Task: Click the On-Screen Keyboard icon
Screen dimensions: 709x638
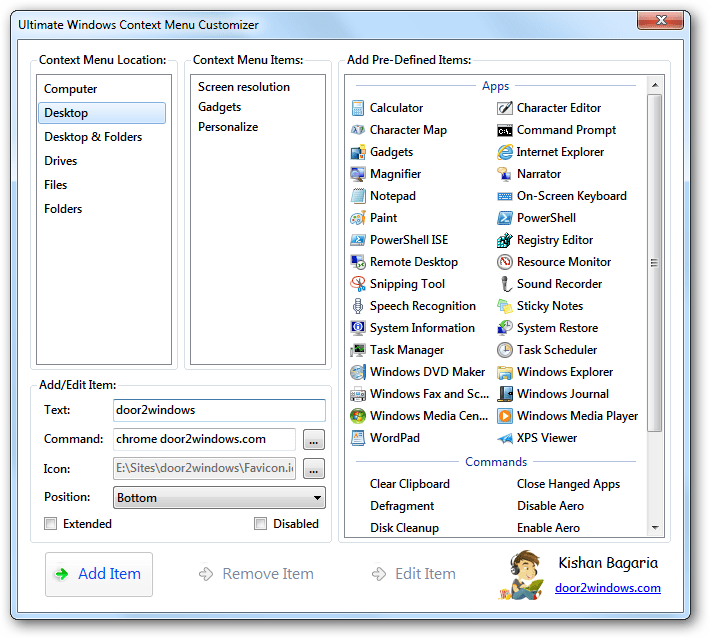Action: 505,196
